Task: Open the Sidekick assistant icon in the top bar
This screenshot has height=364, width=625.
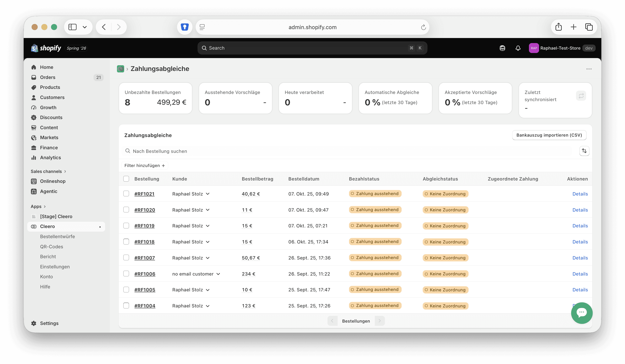Action: tap(502, 48)
